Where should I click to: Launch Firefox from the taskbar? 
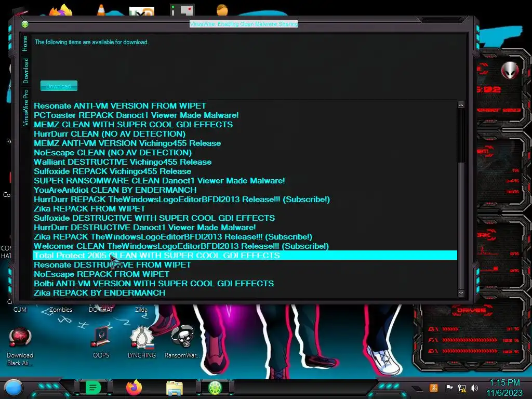click(x=134, y=388)
